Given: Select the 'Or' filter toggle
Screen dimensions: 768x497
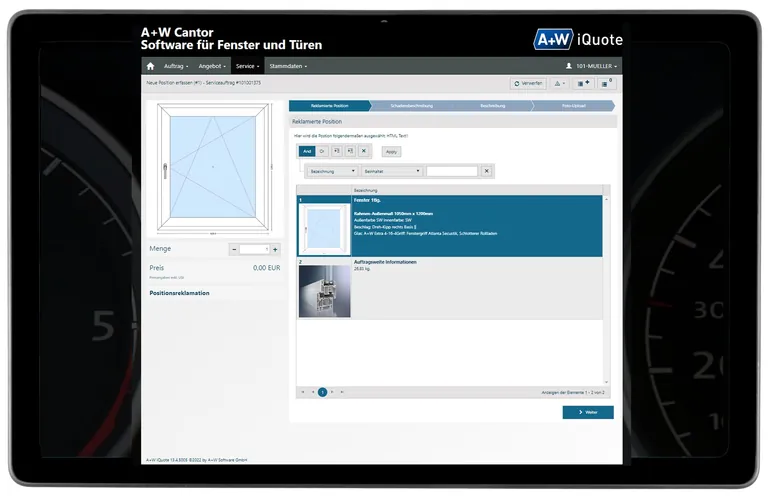Looking at the screenshot, I should [x=322, y=151].
